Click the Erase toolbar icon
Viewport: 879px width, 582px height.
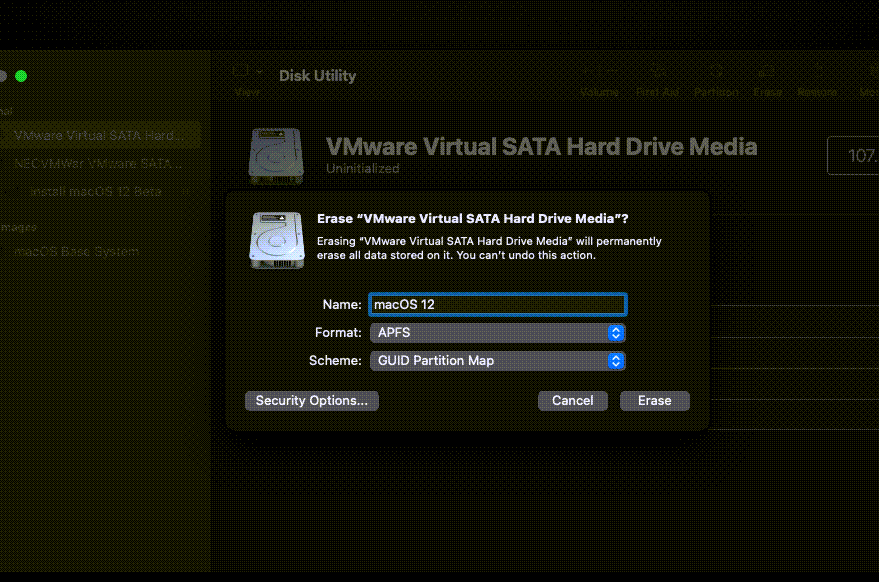tap(767, 72)
